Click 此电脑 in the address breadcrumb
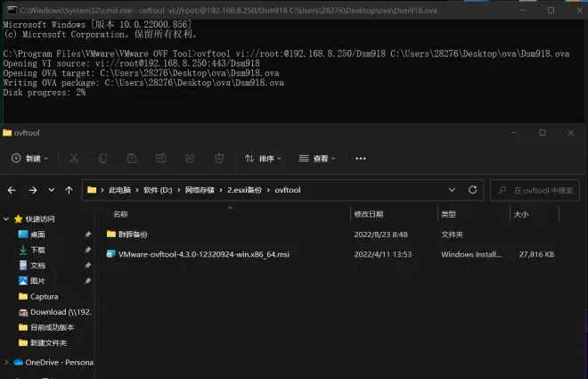This screenshot has width=588, height=379. pyautogui.click(x=119, y=190)
